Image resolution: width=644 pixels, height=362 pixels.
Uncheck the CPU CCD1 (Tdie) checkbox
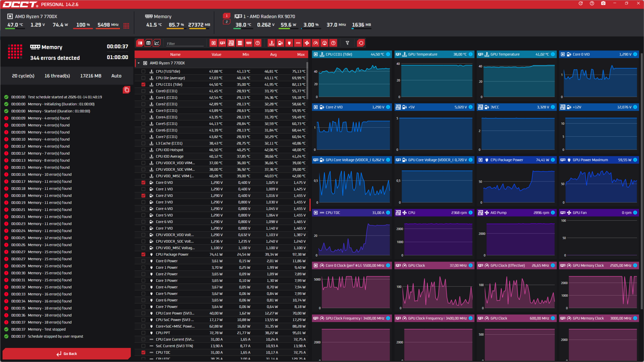[144, 85]
